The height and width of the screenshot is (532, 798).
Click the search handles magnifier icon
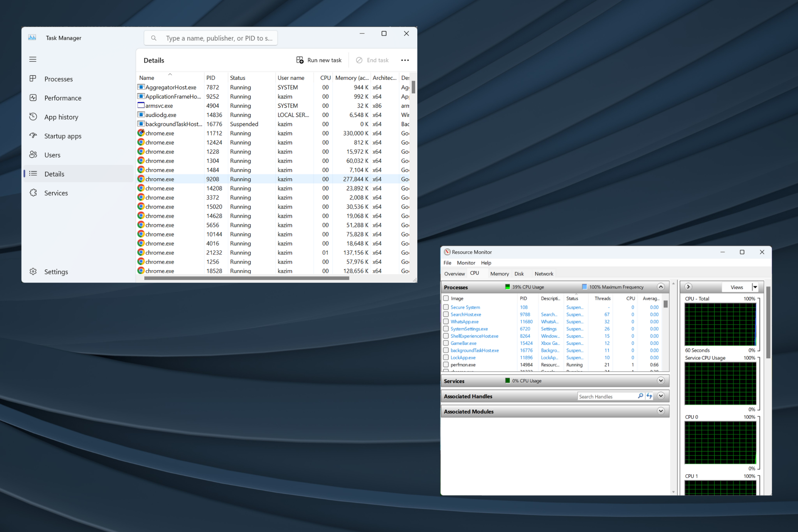(x=640, y=396)
